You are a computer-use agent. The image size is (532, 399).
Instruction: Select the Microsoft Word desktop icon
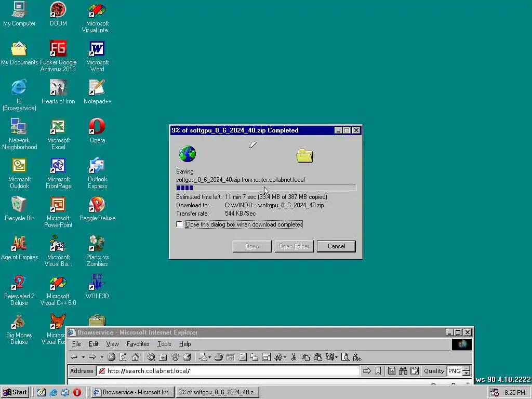tap(97, 56)
